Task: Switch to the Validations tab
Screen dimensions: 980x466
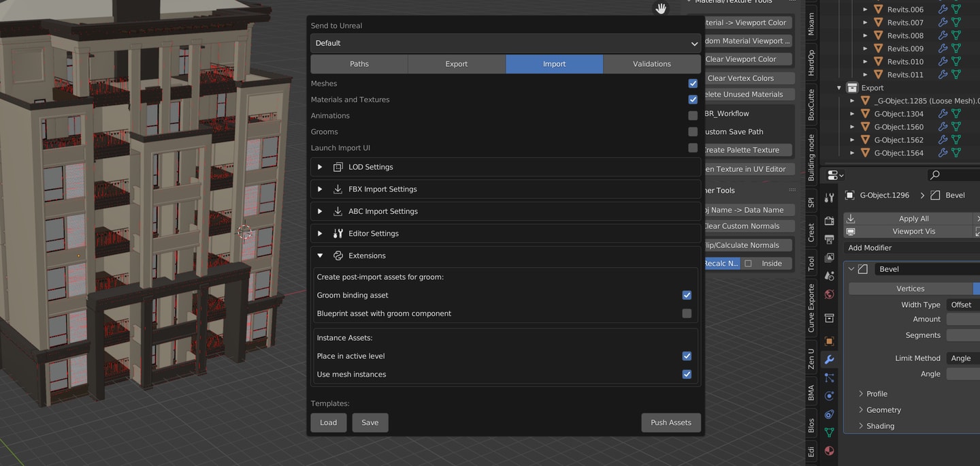Action: coord(652,64)
